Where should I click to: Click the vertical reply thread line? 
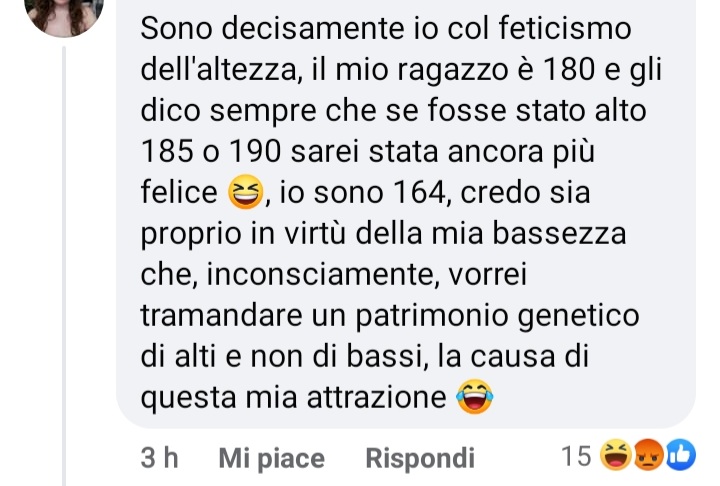pyautogui.click(x=64, y=266)
